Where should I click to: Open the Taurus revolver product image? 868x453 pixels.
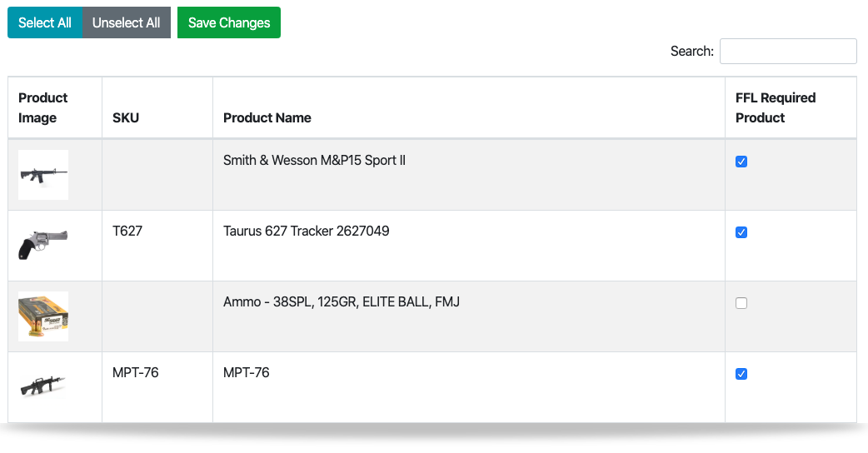tap(43, 246)
